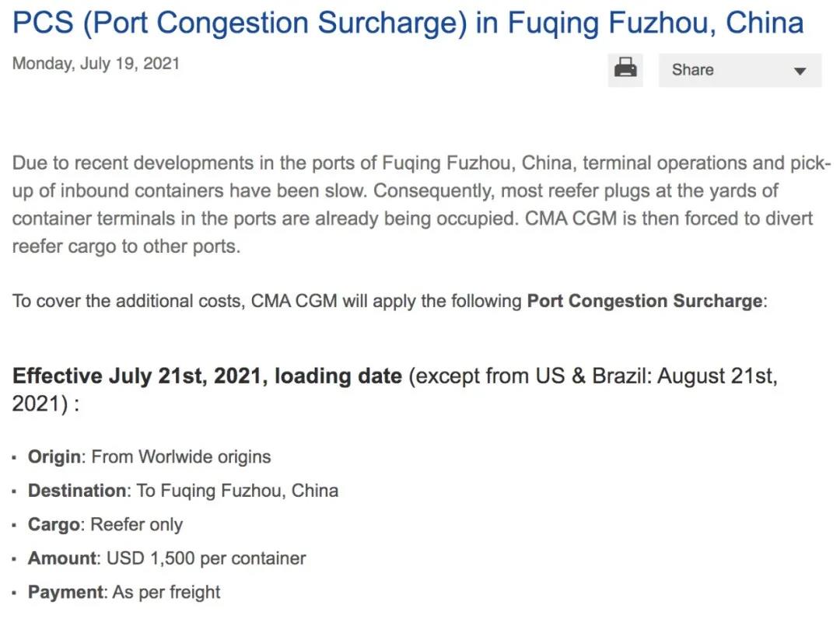Click the Destination label in list
This screenshot has width=840, height=626.
pos(77,491)
